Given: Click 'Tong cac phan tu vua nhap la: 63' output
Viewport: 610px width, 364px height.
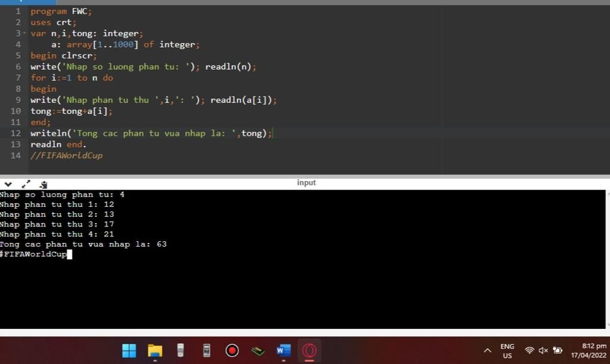Looking at the screenshot, I should pyautogui.click(x=83, y=244).
